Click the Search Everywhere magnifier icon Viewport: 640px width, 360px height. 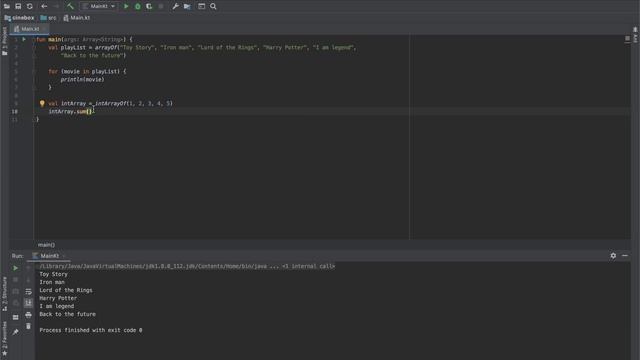(213, 6)
